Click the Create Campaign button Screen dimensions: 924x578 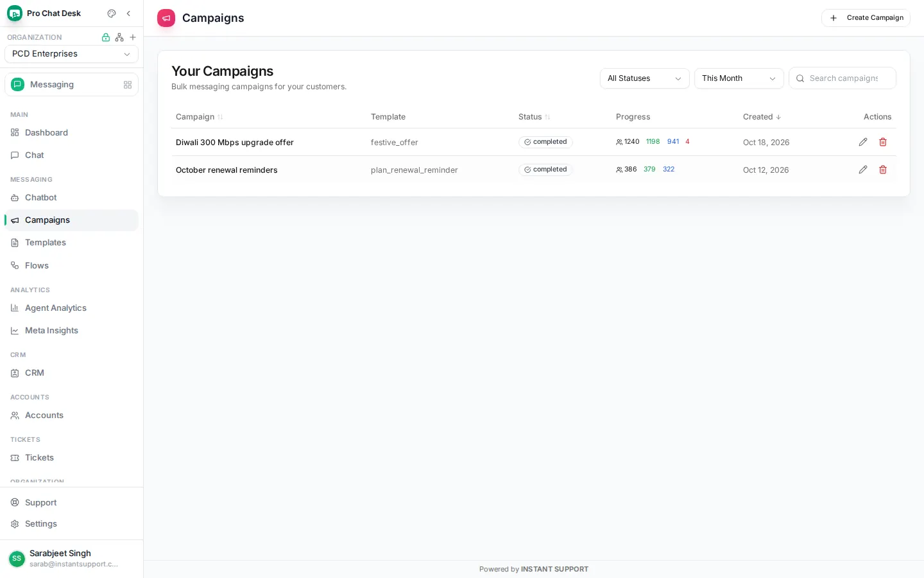pos(866,18)
